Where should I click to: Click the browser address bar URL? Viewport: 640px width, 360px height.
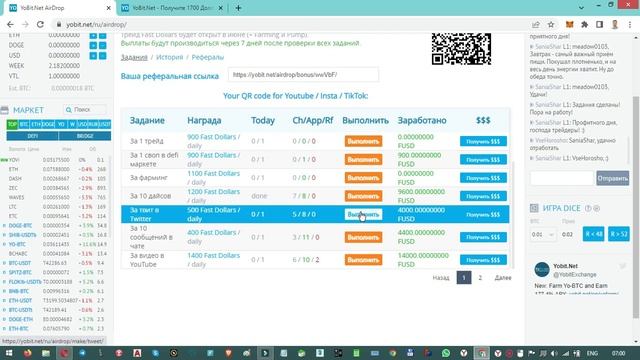coord(96,24)
